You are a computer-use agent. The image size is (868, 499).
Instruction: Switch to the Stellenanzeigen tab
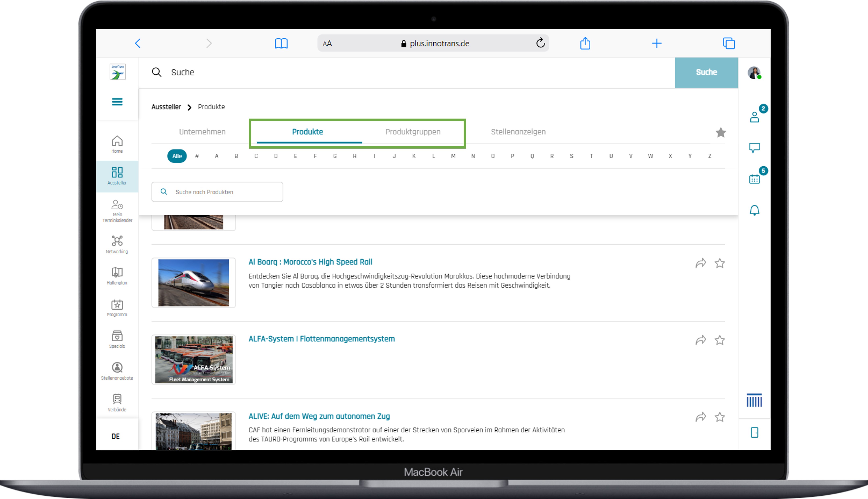pyautogui.click(x=518, y=132)
